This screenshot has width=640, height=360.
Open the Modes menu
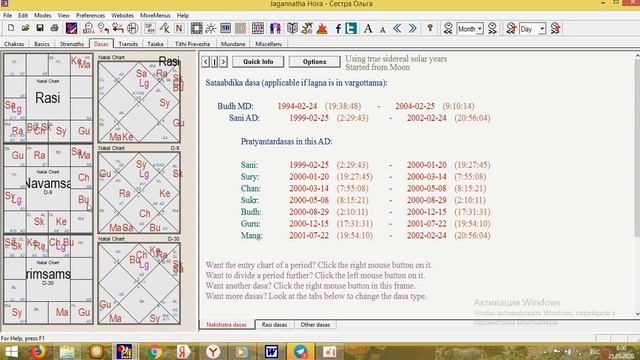tap(42, 15)
